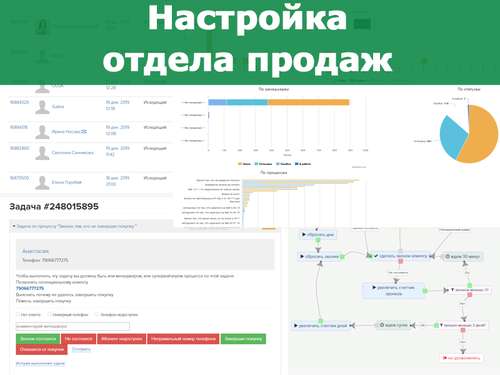
Task: Click the red flag icon on the 'не дозвонились' node
Action: [445, 358]
